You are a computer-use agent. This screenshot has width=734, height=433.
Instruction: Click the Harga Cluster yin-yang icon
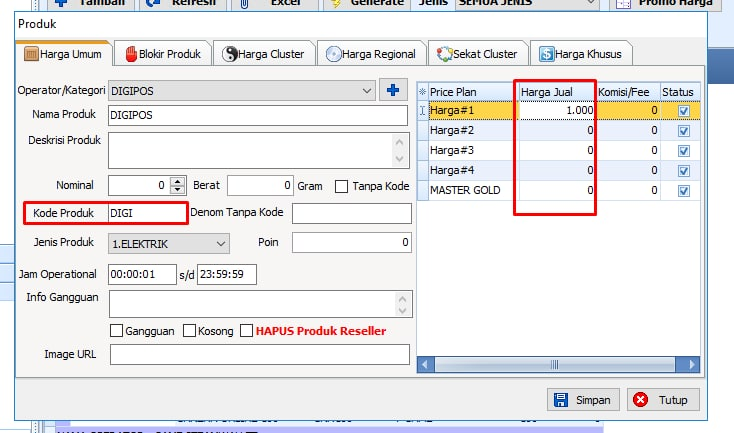tap(230, 54)
